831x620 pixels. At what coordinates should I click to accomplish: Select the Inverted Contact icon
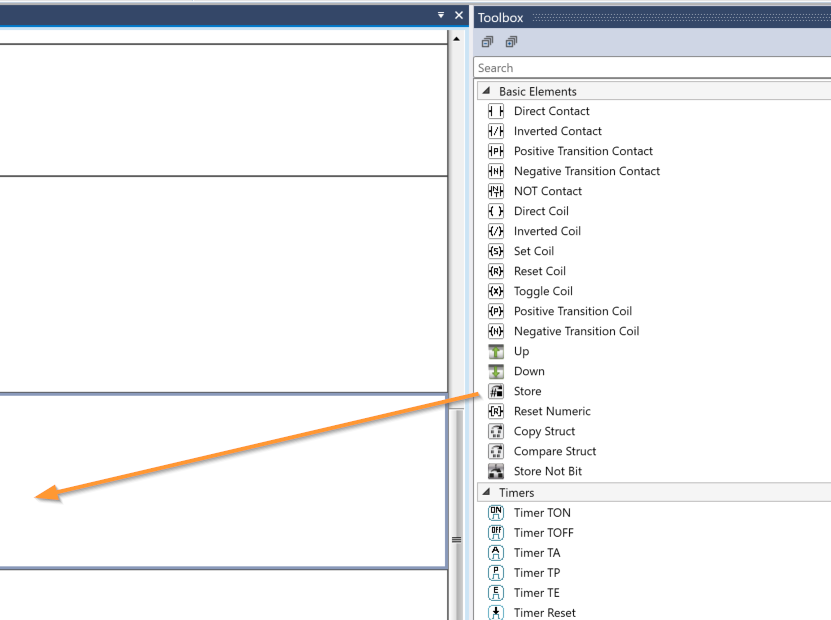tap(495, 131)
